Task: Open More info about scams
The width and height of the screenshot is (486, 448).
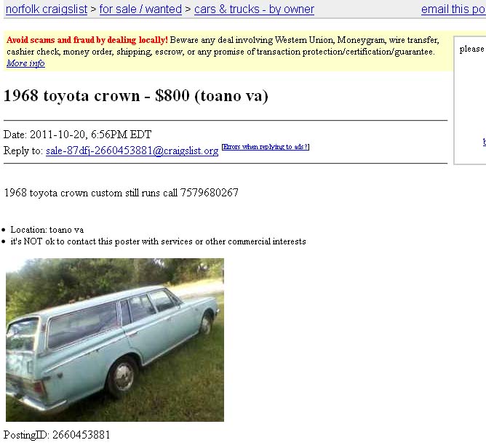Action: (x=25, y=63)
